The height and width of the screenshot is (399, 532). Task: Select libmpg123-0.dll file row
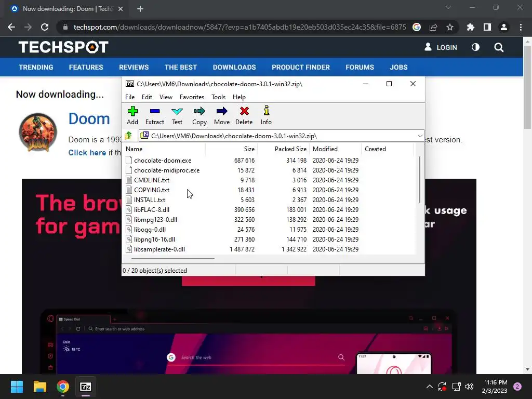(x=151, y=220)
